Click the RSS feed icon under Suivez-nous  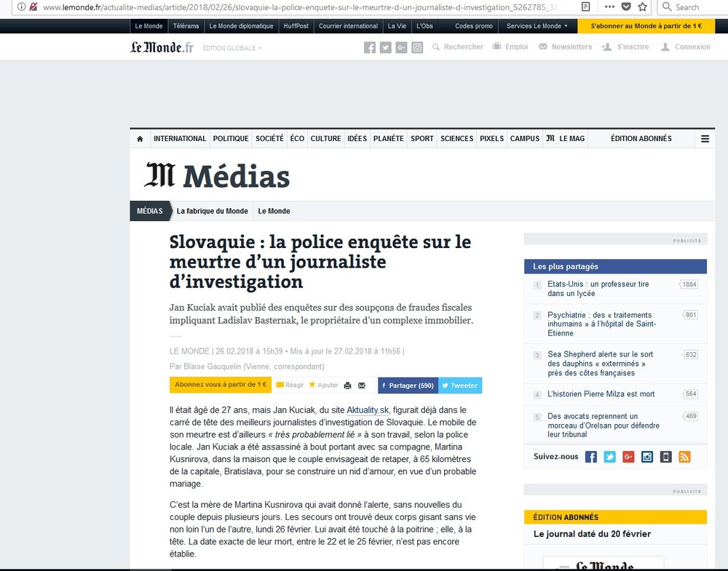[684, 457]
